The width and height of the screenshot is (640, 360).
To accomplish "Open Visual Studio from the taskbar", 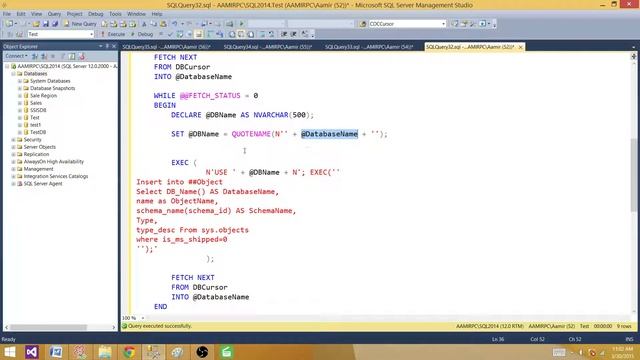I will tap(32, 352).
